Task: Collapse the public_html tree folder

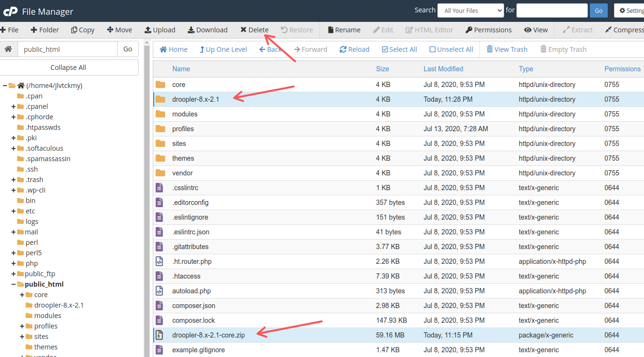Action: click(13, 284)
